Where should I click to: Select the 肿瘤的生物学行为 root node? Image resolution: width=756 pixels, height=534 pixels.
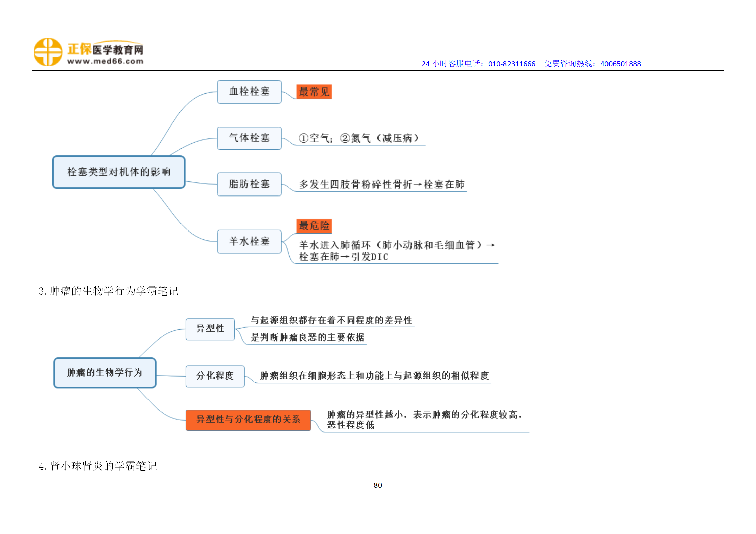pos(105,372)
